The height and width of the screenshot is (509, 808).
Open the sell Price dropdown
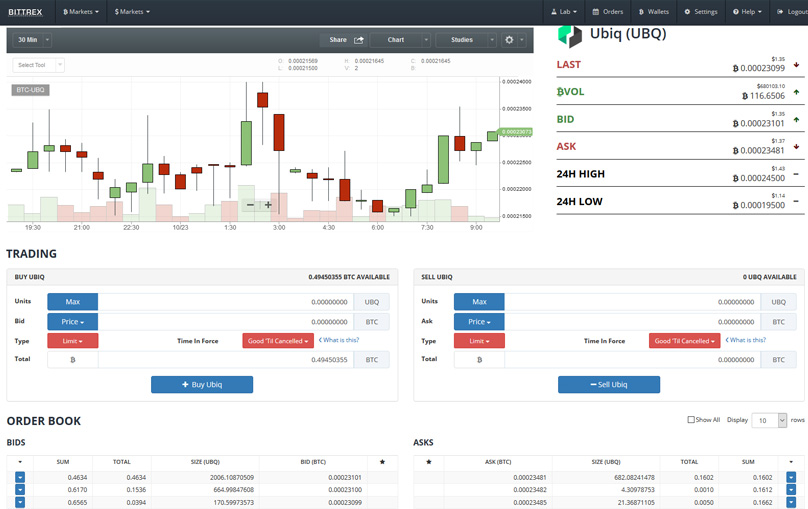pos(479,321)
